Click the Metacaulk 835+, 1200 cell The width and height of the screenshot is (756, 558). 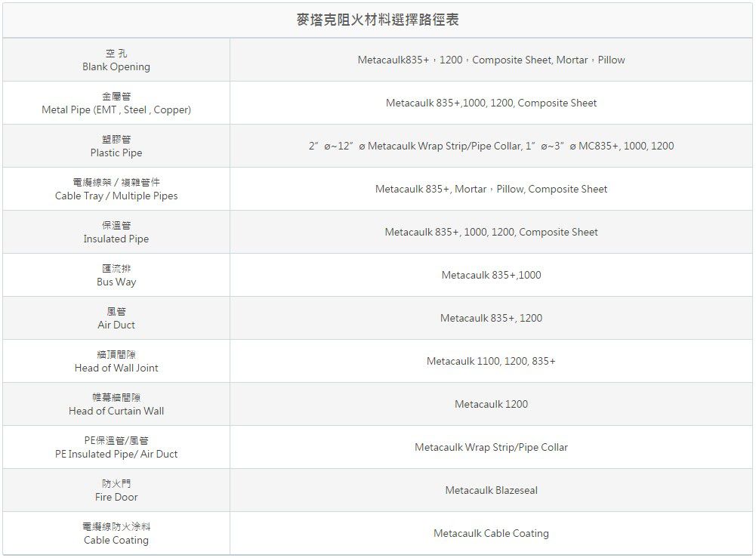tap(492, 318)
